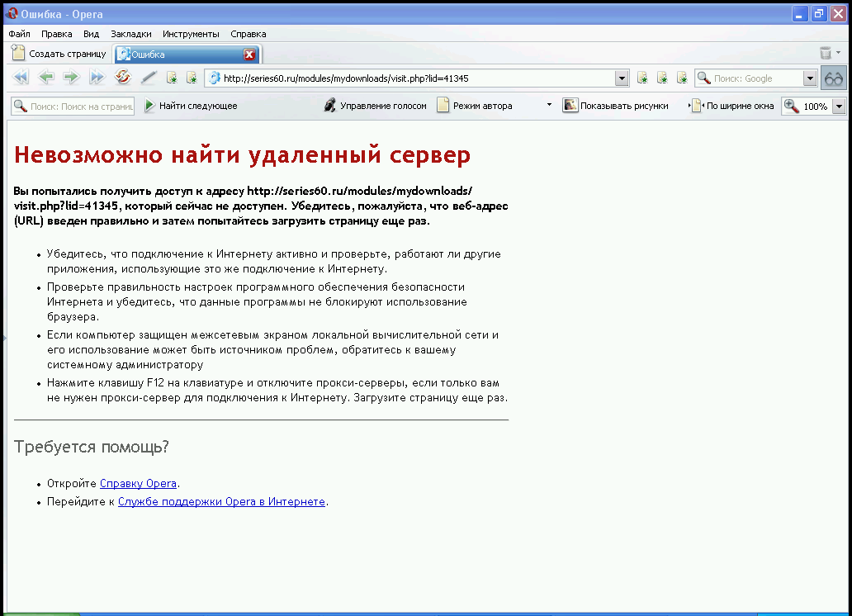Click bookmark icon just left of Google search field
Viewport: 852px width, 616px height.
click(x=682, y=78)
